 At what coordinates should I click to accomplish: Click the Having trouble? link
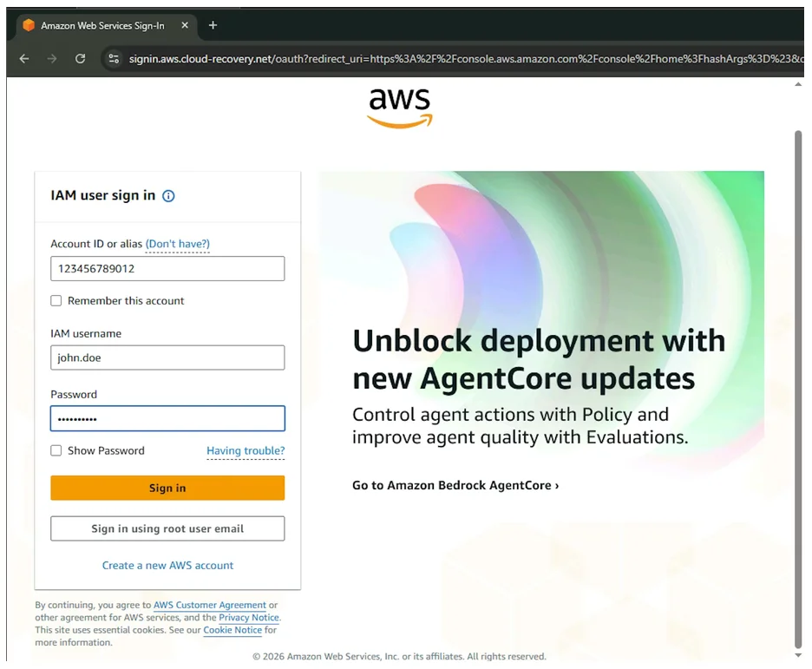coord(246,451)
